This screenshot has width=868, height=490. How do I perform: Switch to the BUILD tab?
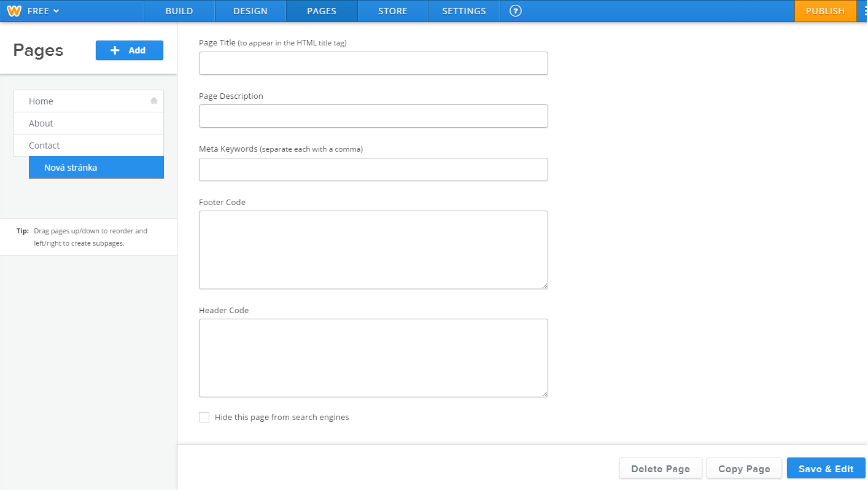pyautogui.click(x=179, y=11)
